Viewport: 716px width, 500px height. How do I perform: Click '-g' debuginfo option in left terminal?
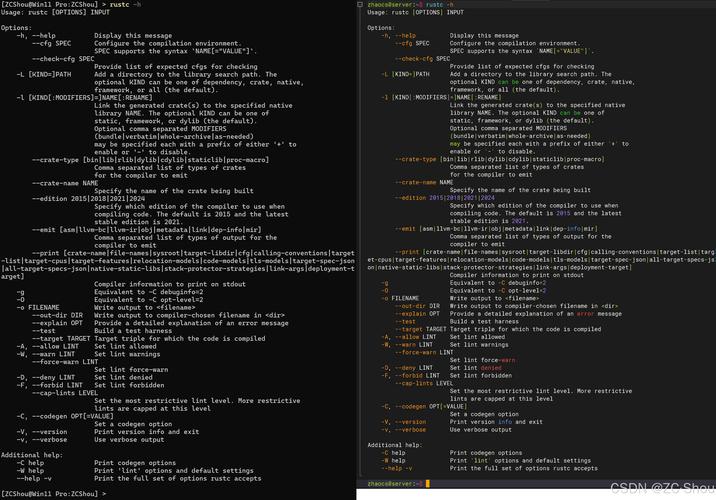(21, 292)
